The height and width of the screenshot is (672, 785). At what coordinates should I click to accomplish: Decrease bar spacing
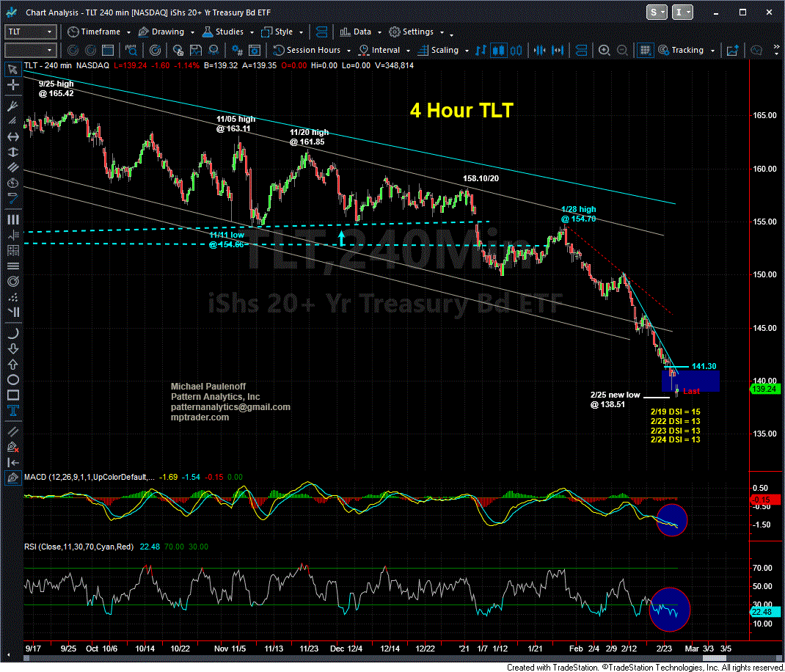540,50
